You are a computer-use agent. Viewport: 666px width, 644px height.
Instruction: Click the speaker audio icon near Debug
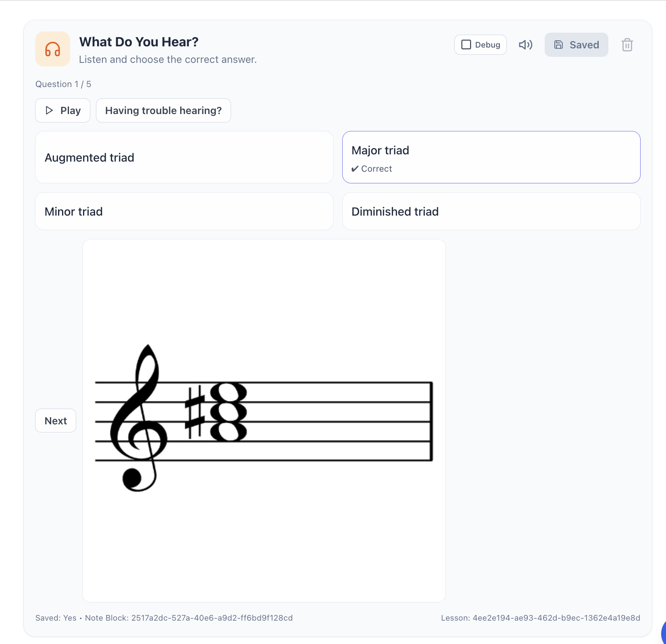(x=525, y=44)
